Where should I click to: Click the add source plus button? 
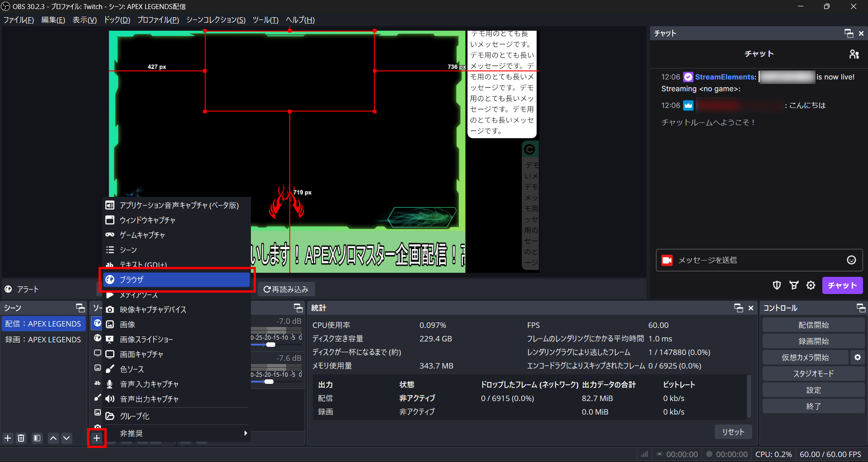click(97, 438)
